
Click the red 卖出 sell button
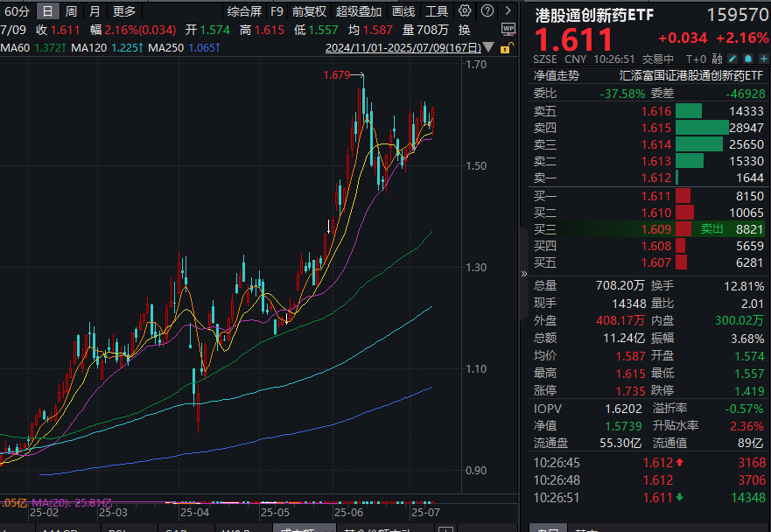click(x=711, y=228)
